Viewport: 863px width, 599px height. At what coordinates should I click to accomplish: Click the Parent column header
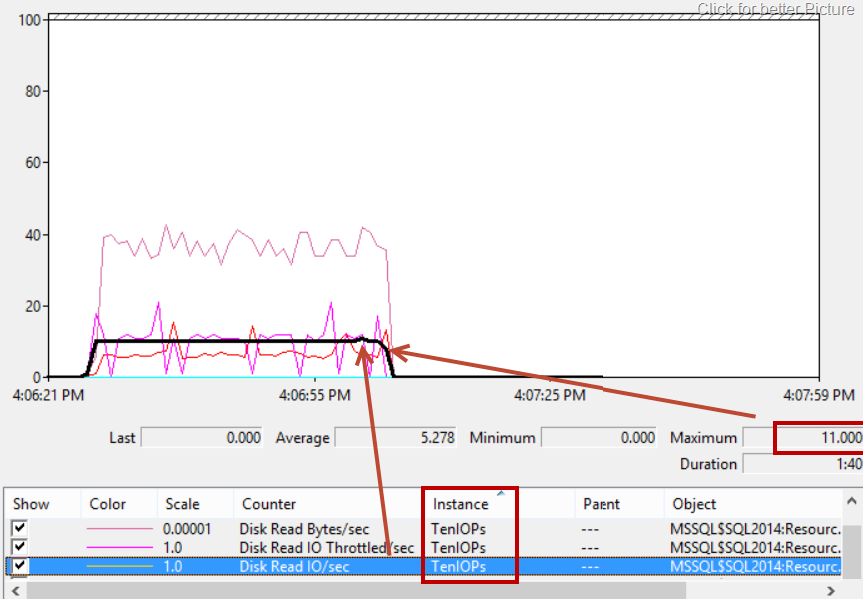pos(603,504)
